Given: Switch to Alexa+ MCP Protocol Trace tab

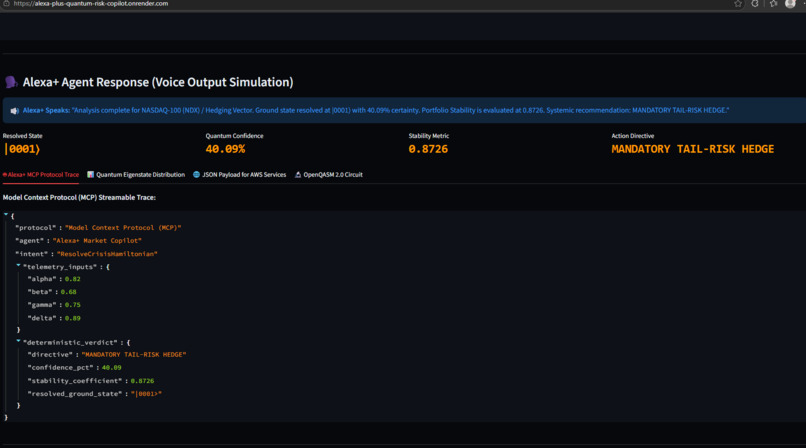Looking at the screenshot, I should coord(41,175).
